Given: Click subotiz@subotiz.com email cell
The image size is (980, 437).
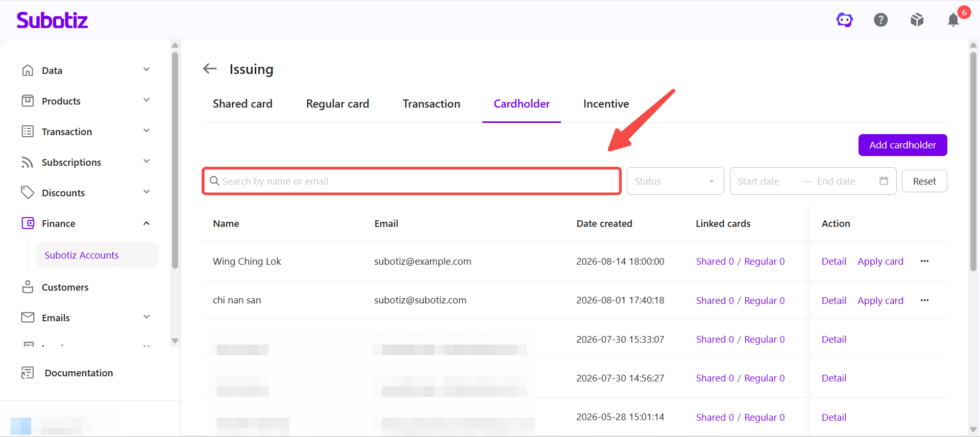Looking at the screenshot, I should tap(420, 300).
